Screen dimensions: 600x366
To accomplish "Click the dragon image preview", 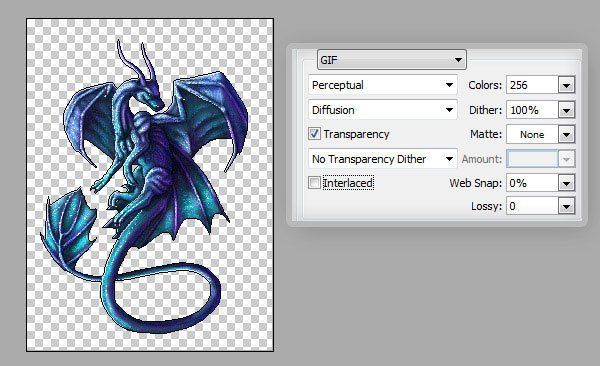I will 150,185.
